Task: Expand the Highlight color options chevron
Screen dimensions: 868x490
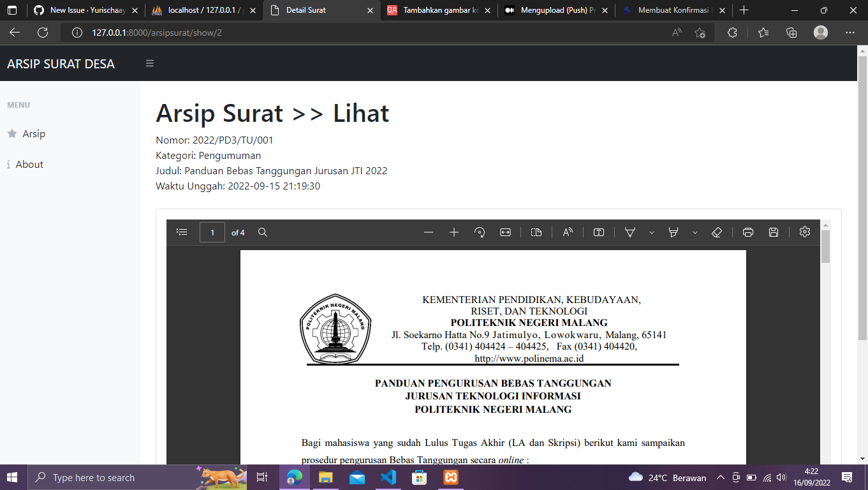Action: 695,232
